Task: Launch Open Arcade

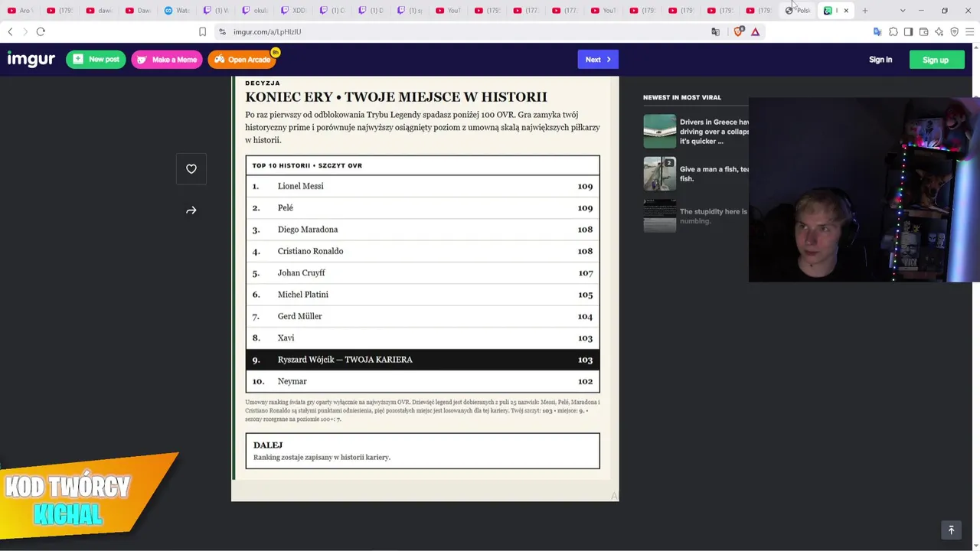Action: pos(242,60)
